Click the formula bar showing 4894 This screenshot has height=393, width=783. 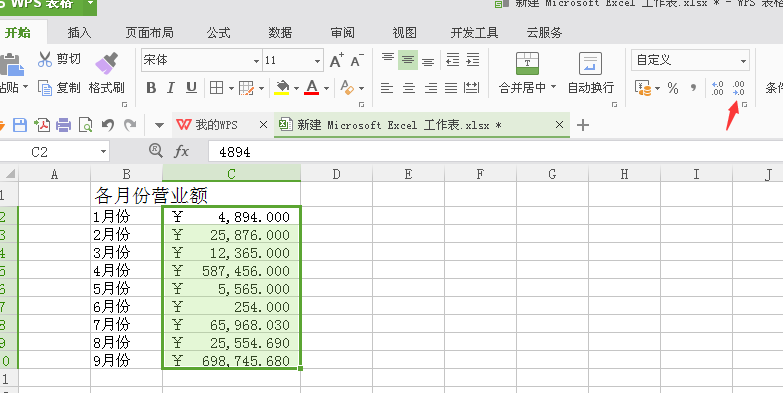click(494, 151)
